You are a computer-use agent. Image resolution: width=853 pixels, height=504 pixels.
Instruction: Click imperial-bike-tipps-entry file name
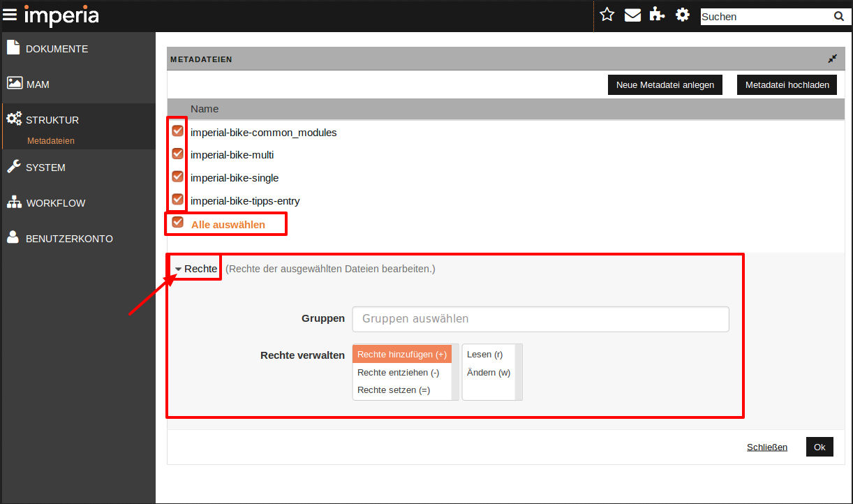click(x=245, y=201)
